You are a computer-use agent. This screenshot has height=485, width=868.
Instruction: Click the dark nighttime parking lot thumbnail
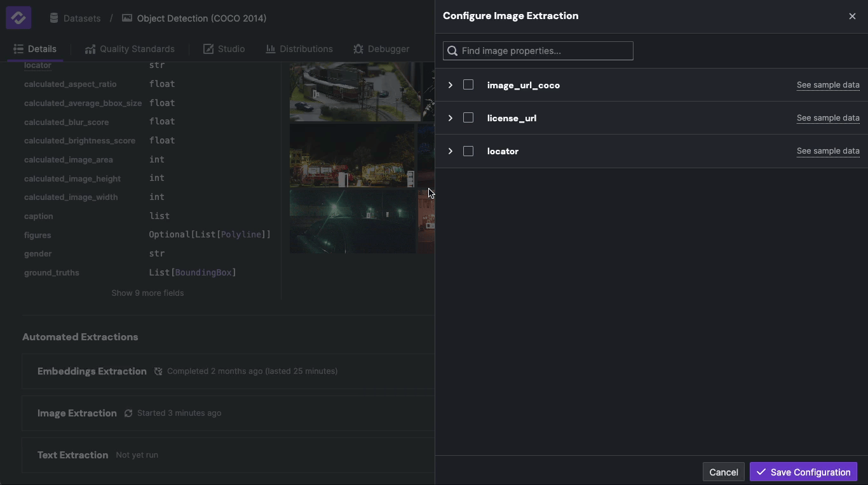[352, 222]
